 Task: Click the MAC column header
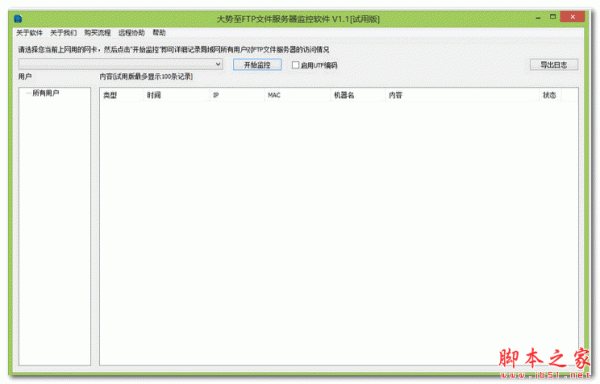(x=298, y=95)
